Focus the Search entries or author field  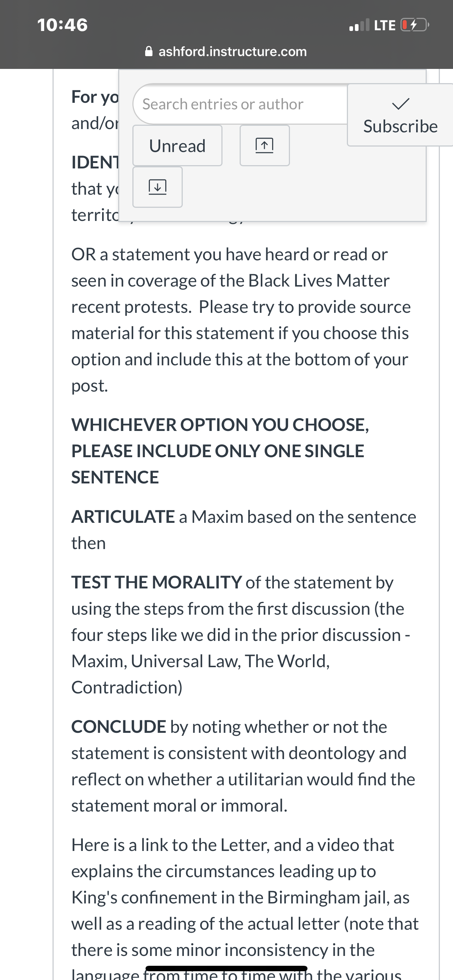click(240, 104)
